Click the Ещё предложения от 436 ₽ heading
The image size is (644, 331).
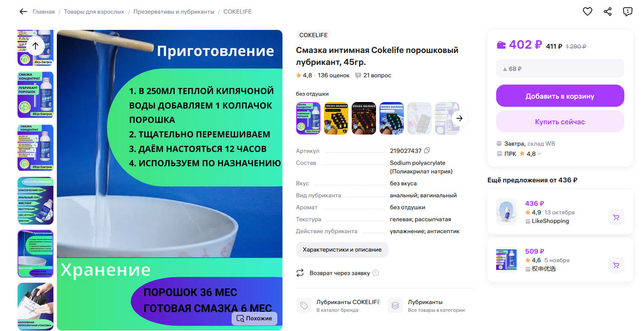pyautogui.click(x=532, y=180)
